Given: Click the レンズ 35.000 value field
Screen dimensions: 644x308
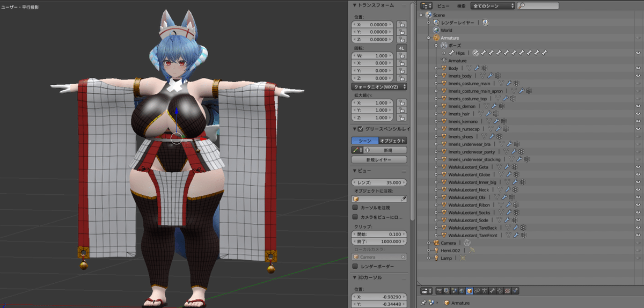Looking at the screenshot, I should tap(379, 182).
